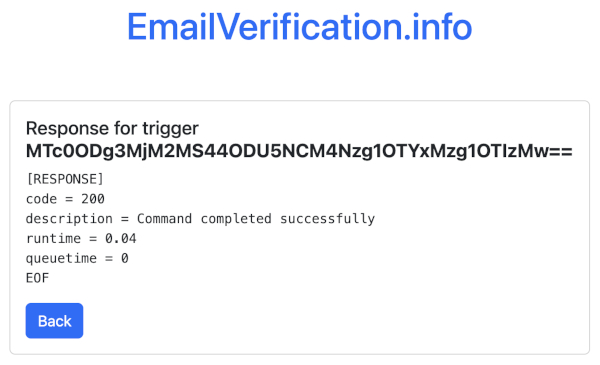Click the word 'Command' in the description
Screen dimensions: 600x365
[x=165, y=219]
